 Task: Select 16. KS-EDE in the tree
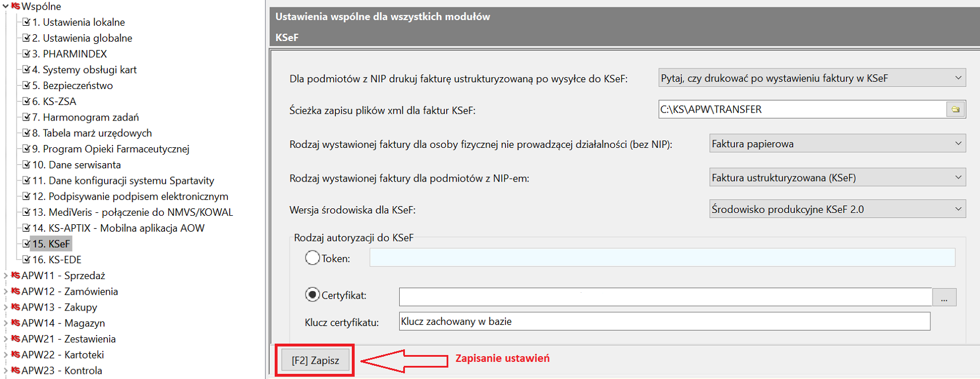(57, 260)
